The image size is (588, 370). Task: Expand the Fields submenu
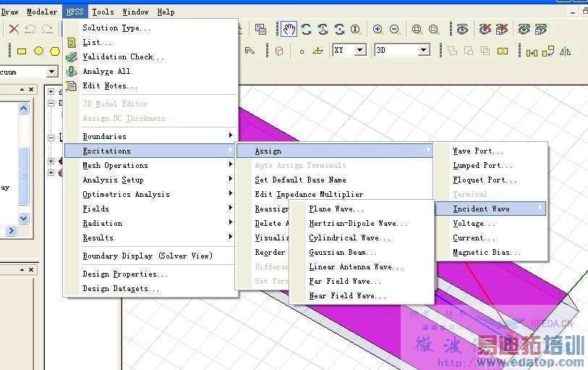pos(151,209)
